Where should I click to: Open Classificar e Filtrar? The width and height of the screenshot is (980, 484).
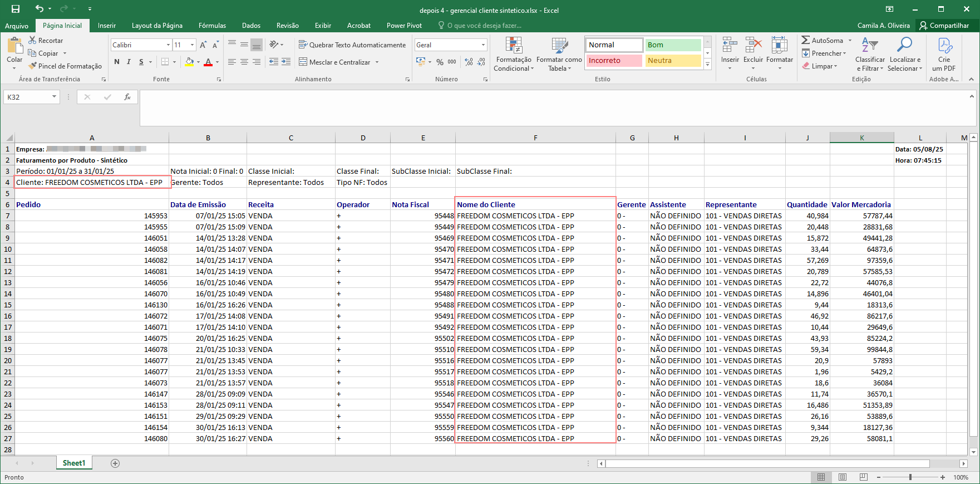[870, 54]
